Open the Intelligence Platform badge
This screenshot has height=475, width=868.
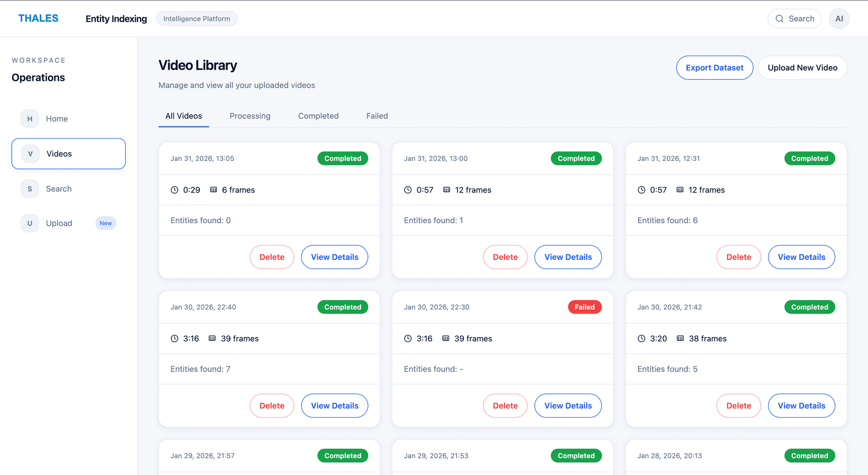pos(197,19)
